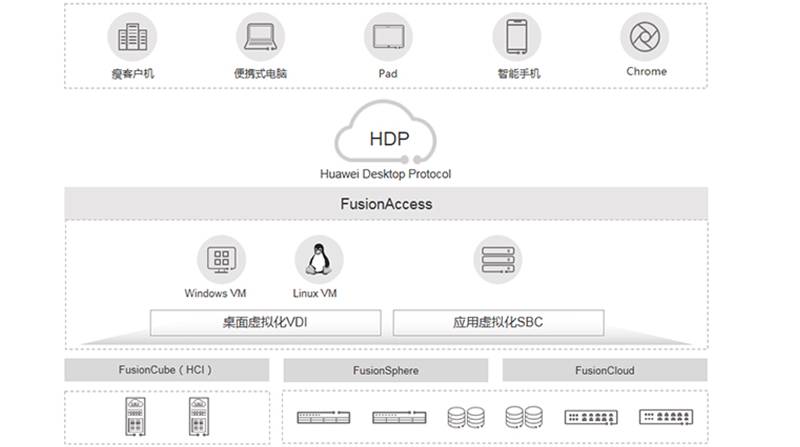Click the Pad text label
The width and height of the screenshot is (800, 447).
[x=388, y=74]
